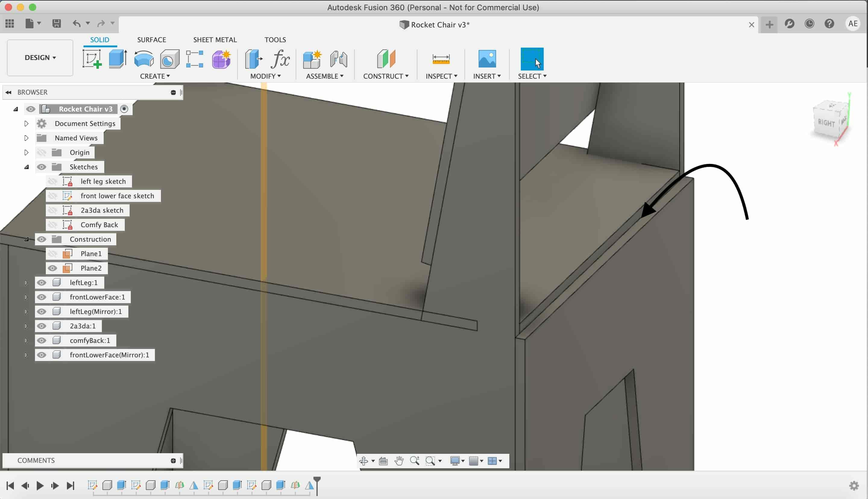868x499 pixels.
Task: Expand the Origin node
Action: point(26,152)
